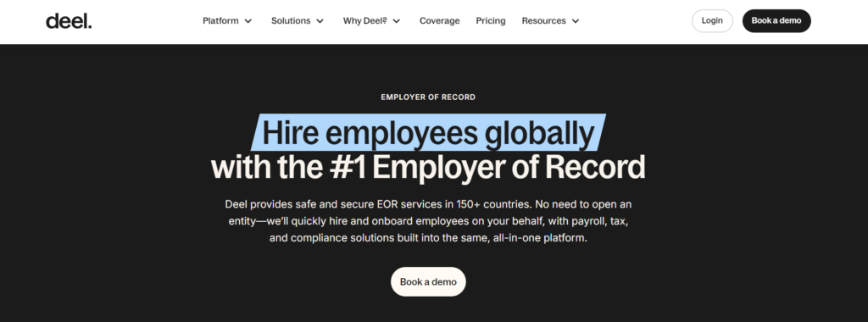Click the Deel provides safe and secure paragraph
The width and height of the screenshot is (868, 322).
[428, 221]
